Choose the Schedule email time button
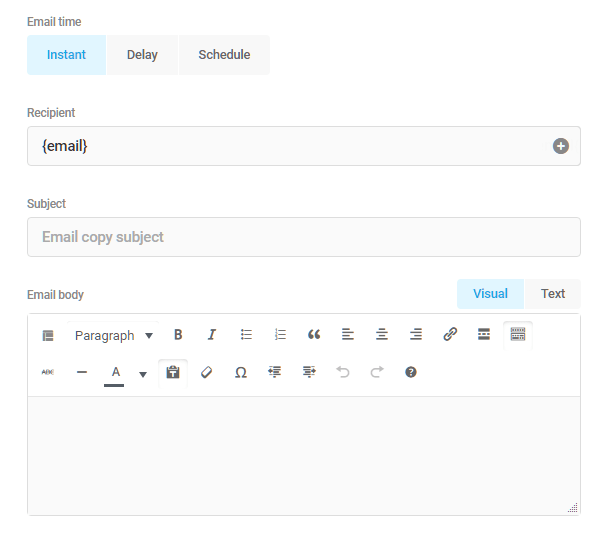 point(224,55)
